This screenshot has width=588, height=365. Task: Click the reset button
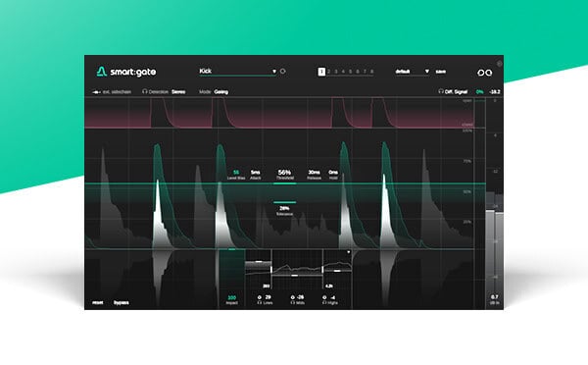[x=97, y=302]
